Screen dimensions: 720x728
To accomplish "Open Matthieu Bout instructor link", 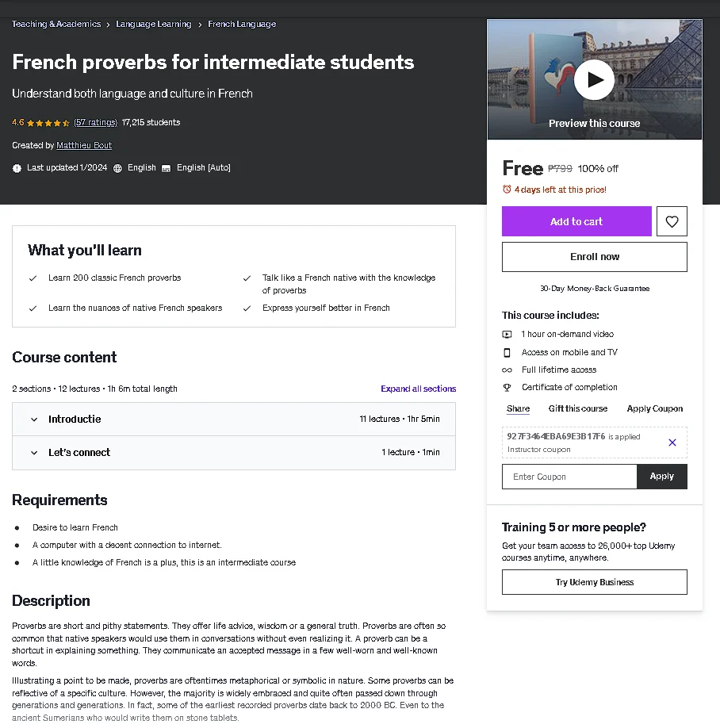I will coord(84,145).
